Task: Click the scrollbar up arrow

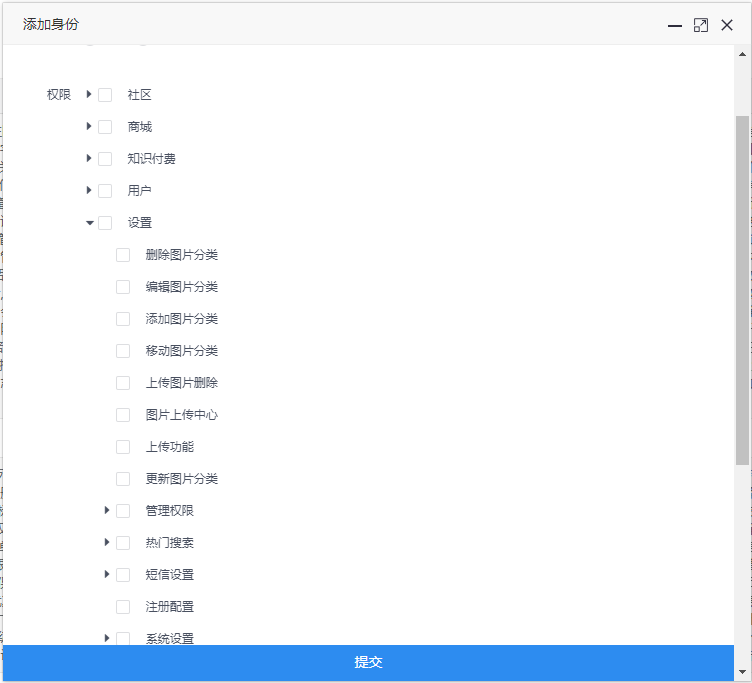Action: (x=742, y=54)
